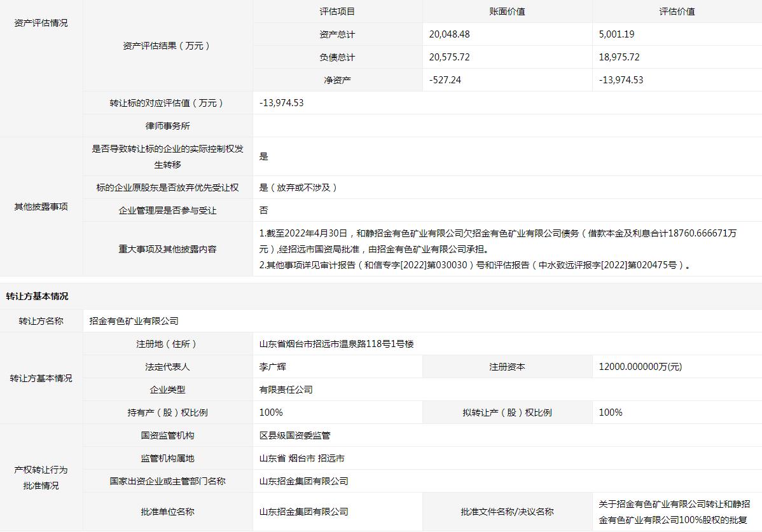Click the 资产评估结果（万元） label
The width and height of the screenshot is (762, 532).
pos(167,46)
